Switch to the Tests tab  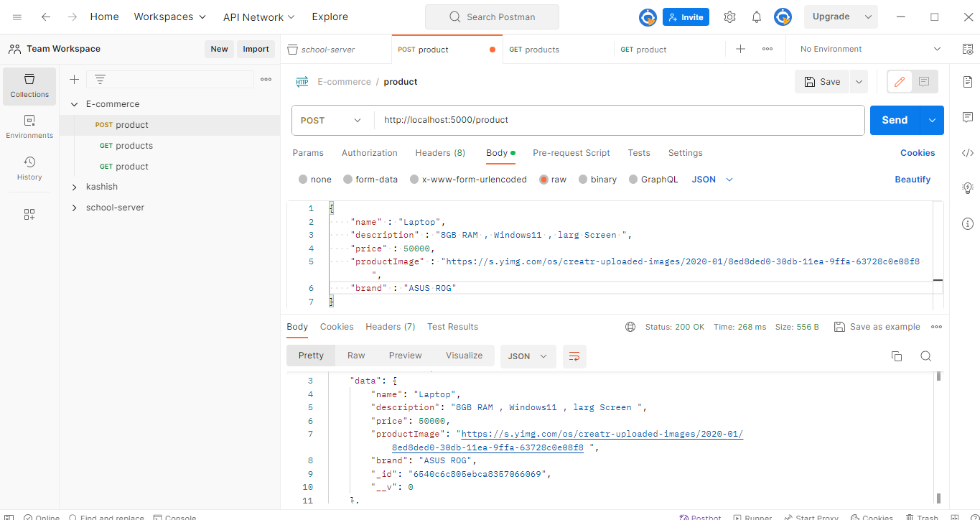tap(638, 152)
